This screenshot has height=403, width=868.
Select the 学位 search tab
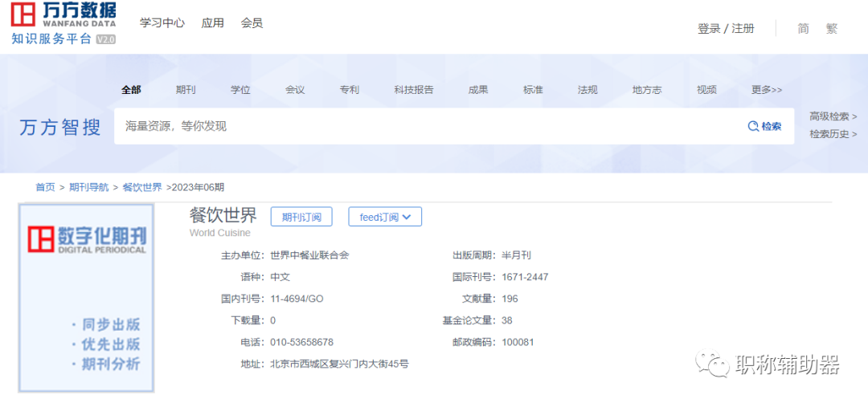tap(240, 90)
